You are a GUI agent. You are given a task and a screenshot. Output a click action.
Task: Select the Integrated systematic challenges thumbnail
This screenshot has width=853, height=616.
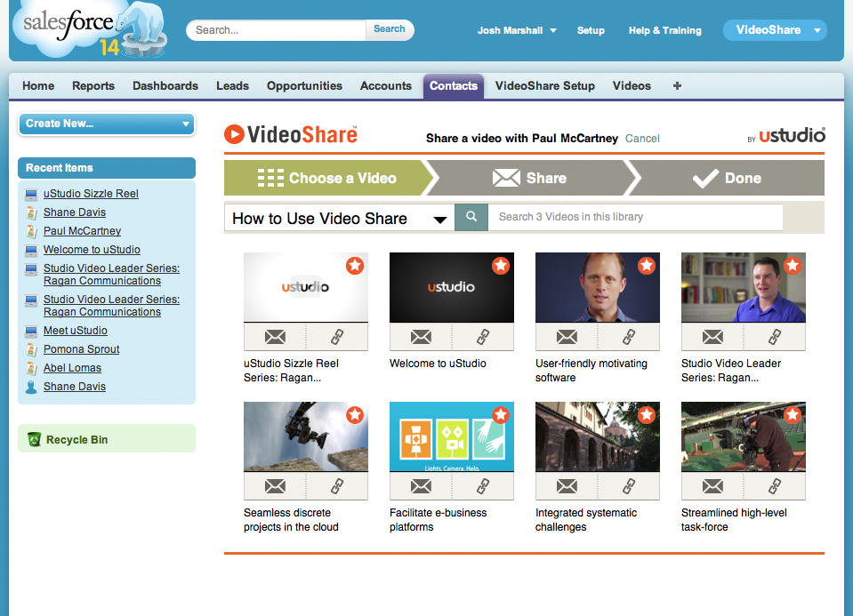pos(598,436)
